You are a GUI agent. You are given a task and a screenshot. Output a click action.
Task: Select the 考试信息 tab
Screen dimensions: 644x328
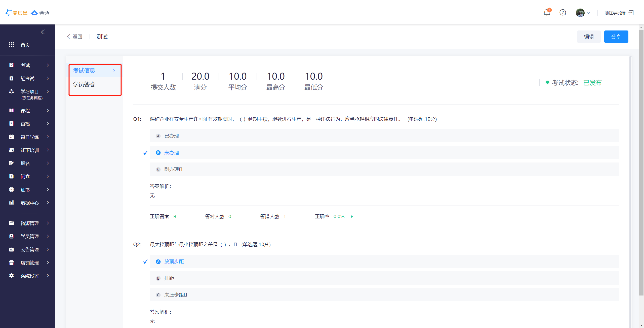pyautogui.click(x=84, y=71)
